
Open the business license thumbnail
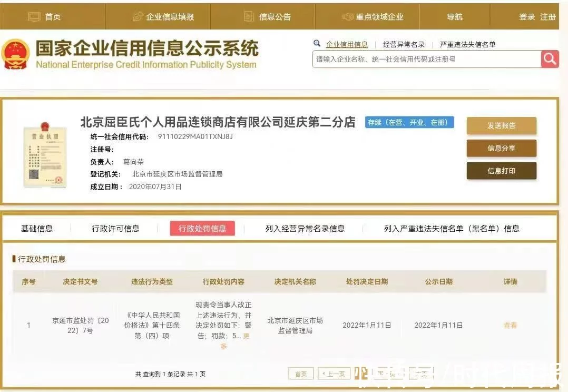(45, 155)
